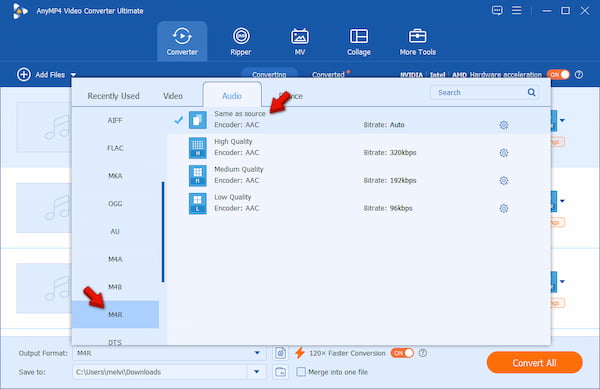Switch to Recently Used tab
The width and height of the screenshot is (600, 389).
113,96
